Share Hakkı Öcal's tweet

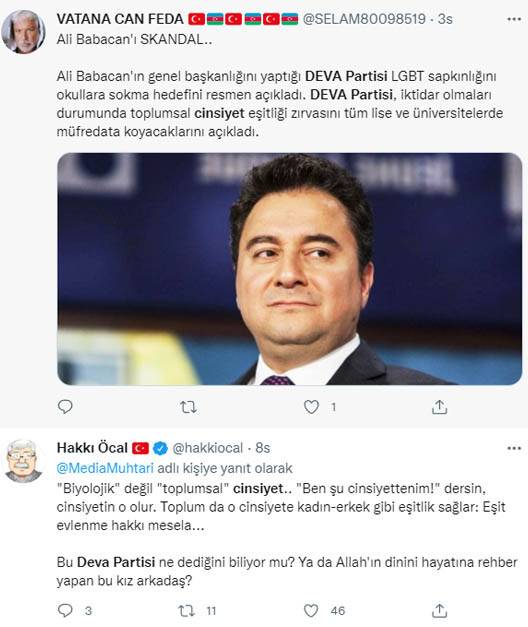[x=439, y=611]
